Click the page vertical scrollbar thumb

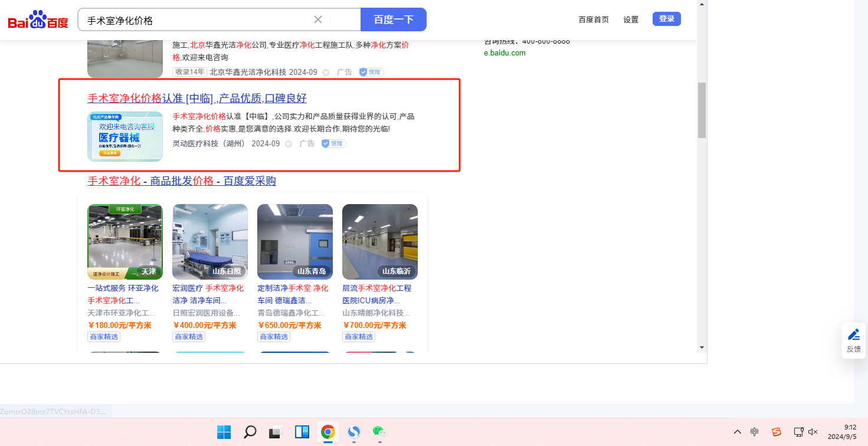pyautogui.click(x=702, y=110)
